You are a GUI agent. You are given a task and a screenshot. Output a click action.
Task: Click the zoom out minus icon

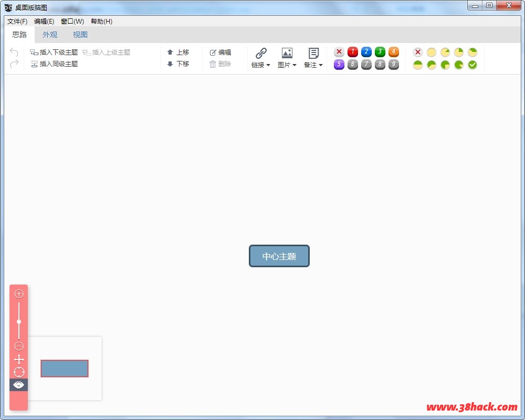click(19, 346)
